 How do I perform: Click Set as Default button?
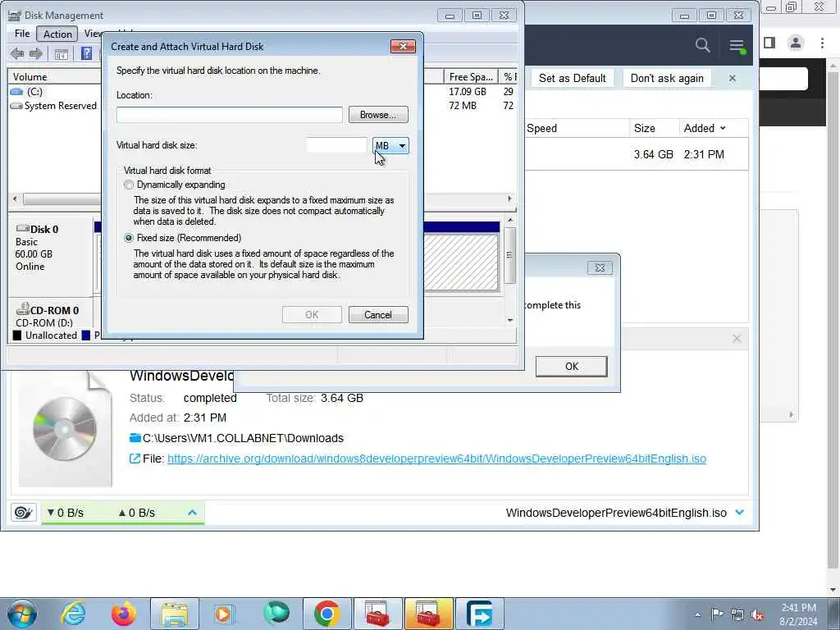pyautogui.click(x=572, y=78)
